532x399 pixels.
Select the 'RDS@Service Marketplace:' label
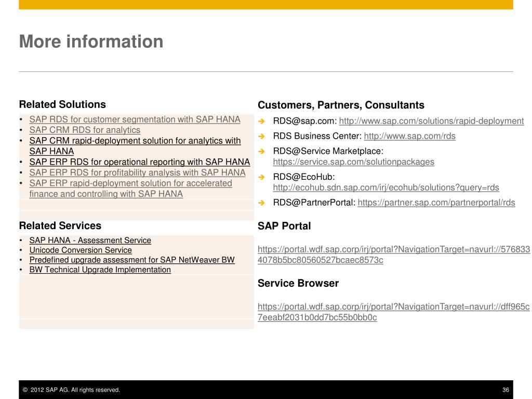(328, 151)
